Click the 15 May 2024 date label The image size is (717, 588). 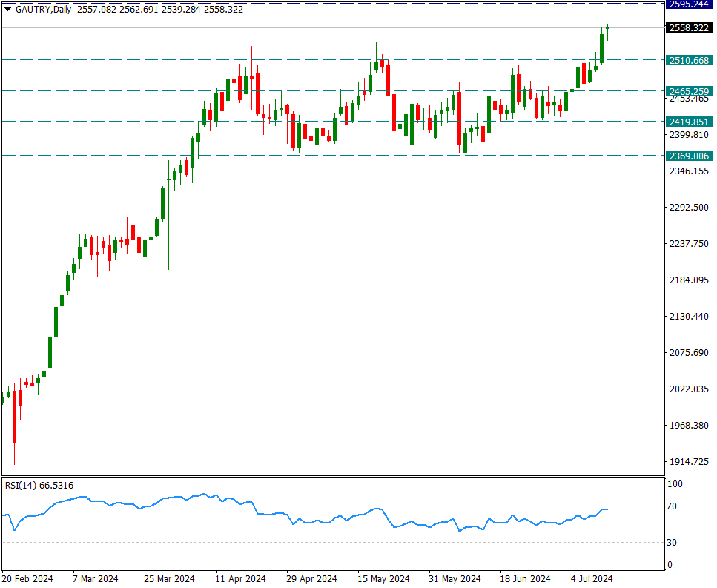[383, 579]
